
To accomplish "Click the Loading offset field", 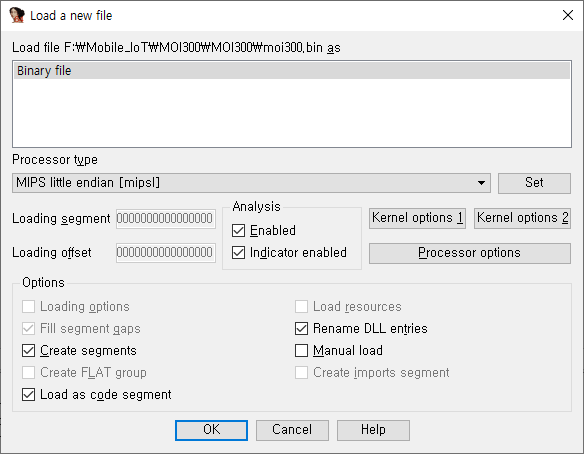I will pos(166,253).
